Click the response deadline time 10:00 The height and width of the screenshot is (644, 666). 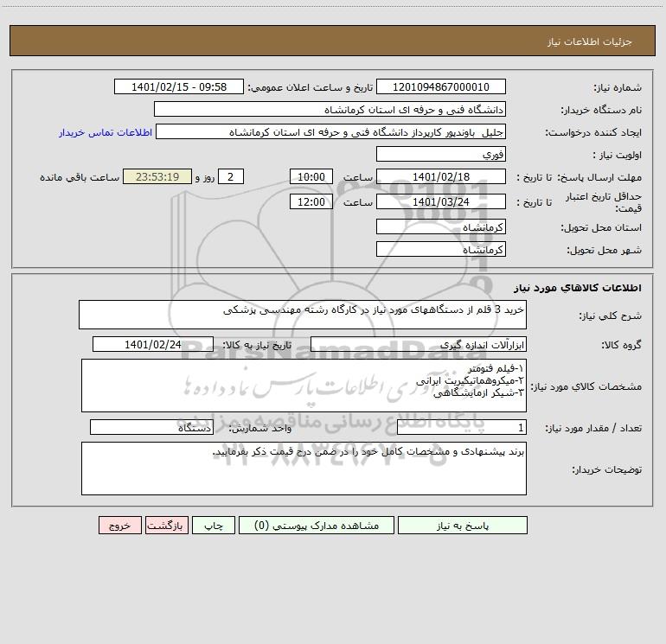[x=311, y=176]
